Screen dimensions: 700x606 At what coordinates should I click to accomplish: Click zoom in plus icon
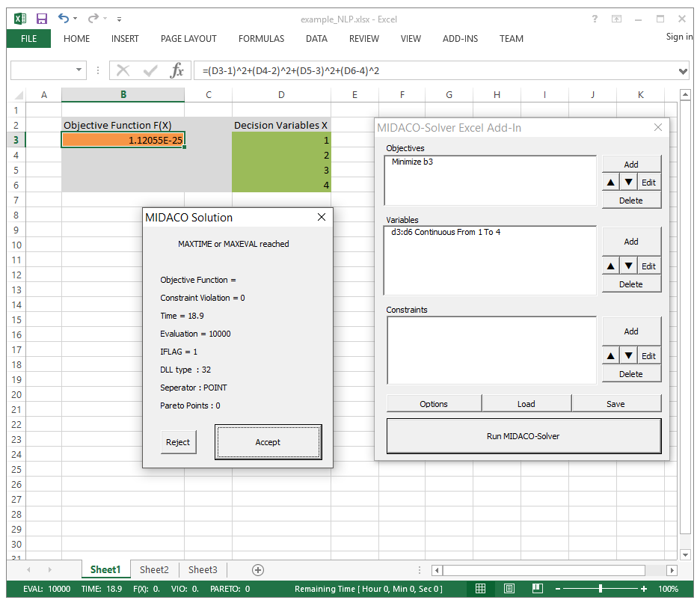click(x=644, y=589)
